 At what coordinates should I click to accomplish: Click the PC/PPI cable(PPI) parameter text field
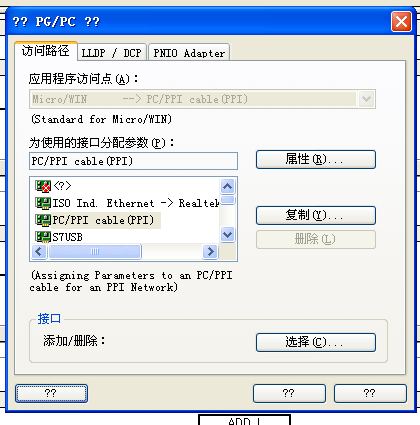tap(133, 161)
